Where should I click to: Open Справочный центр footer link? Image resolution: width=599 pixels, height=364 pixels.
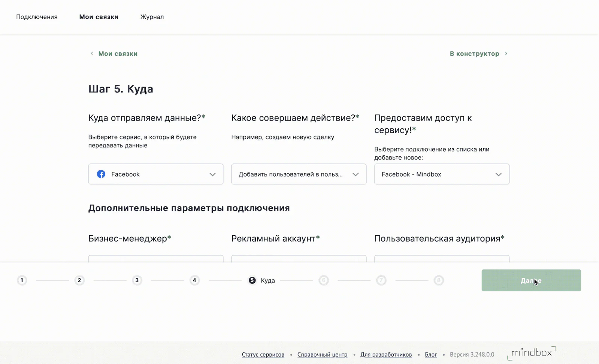(x=322, y=354)
